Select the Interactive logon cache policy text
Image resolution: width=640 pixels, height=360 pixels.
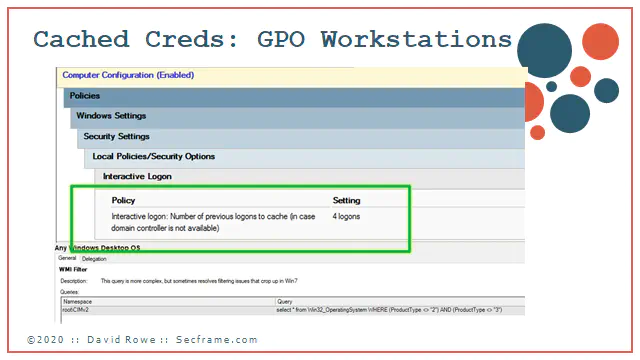[x=213, y=222]
